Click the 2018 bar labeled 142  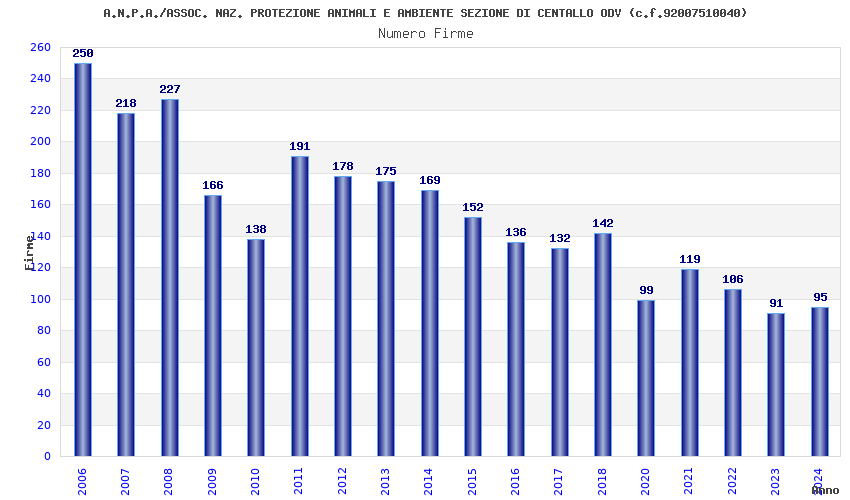point(603,345)
